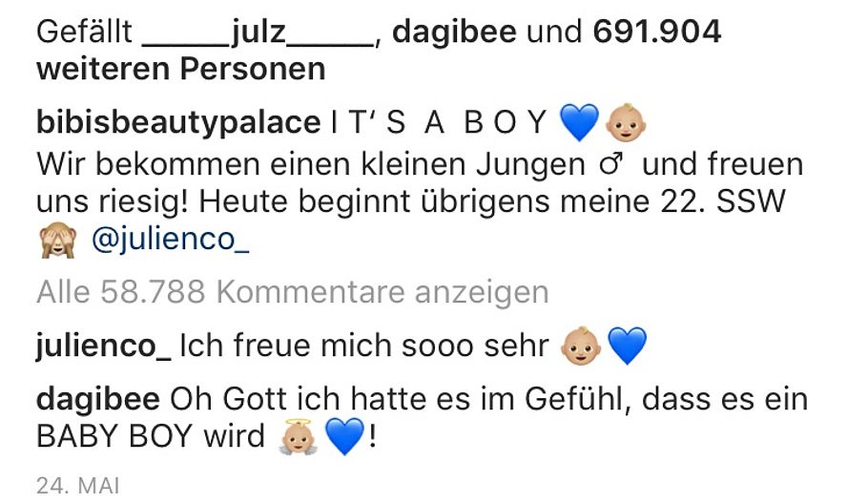This screenshot has width=868, height=503.
Task: Open the _____julz_____ profile from likes
Action: click(x=258, y=33)
